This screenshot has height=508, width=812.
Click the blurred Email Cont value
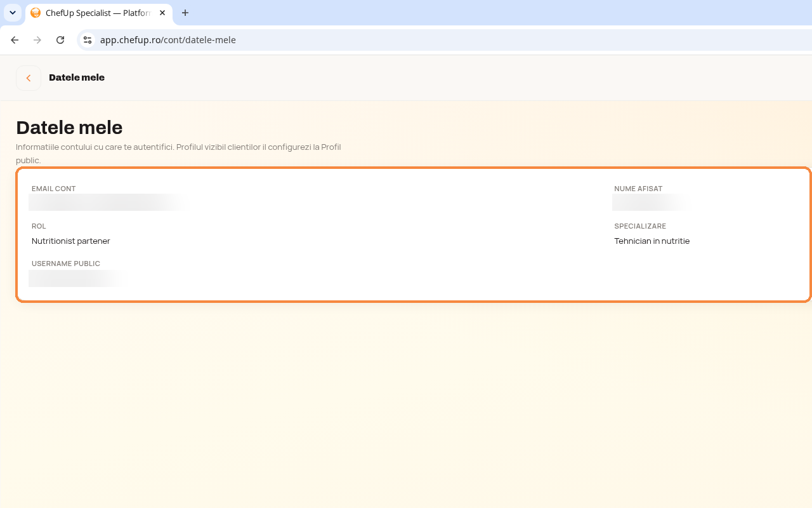click(108, 202)
